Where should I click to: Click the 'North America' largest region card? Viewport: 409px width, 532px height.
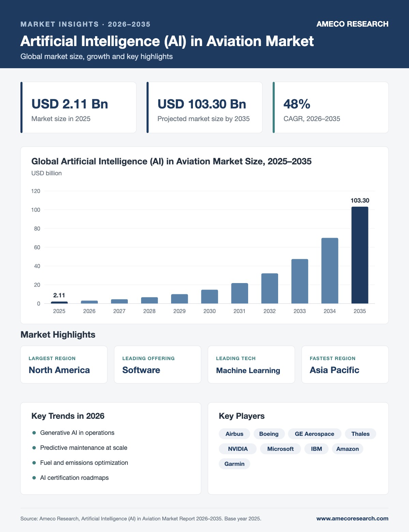click(x=64, y=365)
